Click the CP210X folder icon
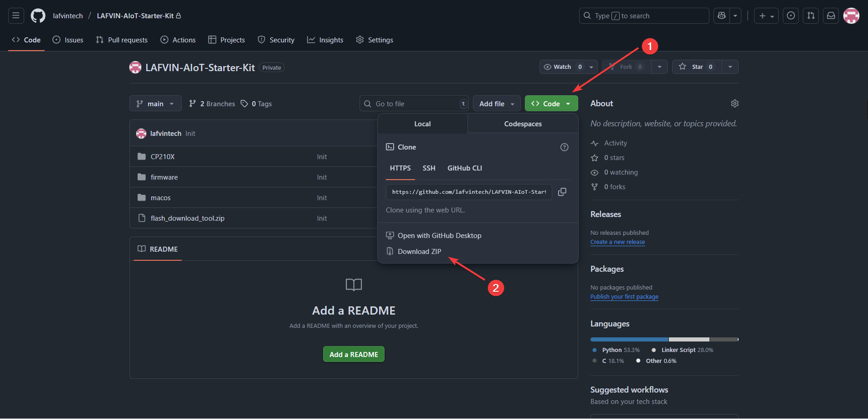Screen dimensions: 868x419 pos(142,156)
